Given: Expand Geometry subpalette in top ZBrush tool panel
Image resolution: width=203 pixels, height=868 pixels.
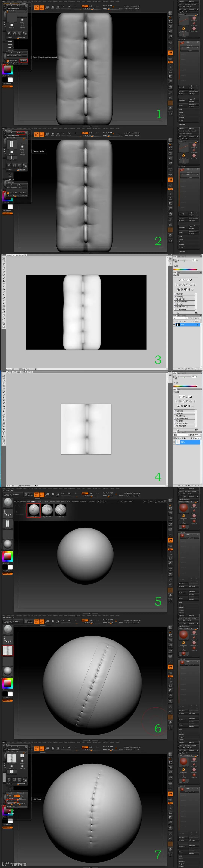Looking at the screenshot, I should tap(183, 124).
